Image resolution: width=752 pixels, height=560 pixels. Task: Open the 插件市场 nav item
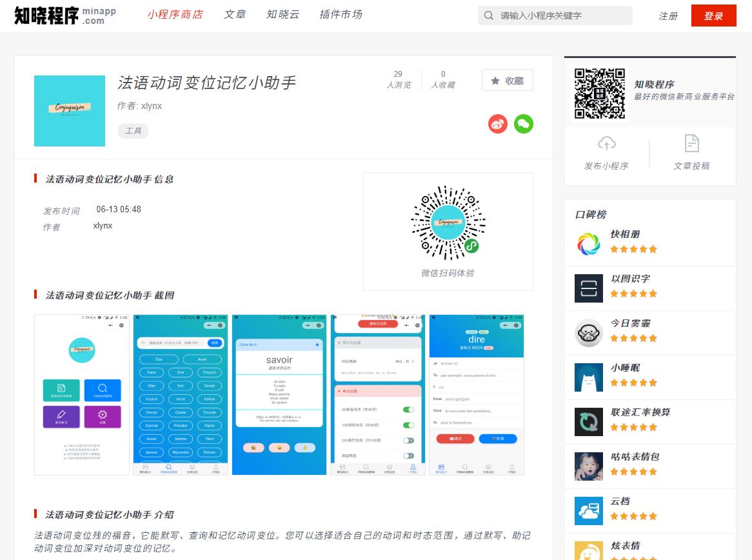coord(341,15)
